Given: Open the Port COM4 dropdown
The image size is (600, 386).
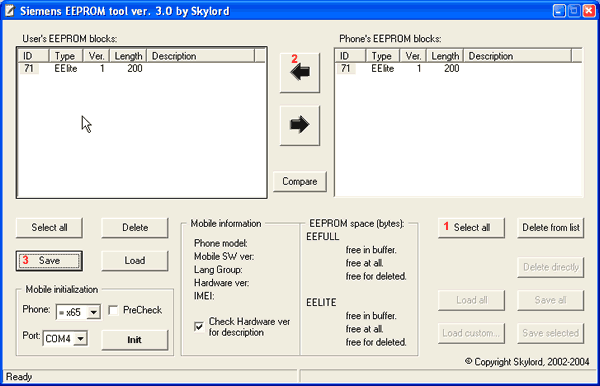Looking at the screenshot, I should coord(80,339).
